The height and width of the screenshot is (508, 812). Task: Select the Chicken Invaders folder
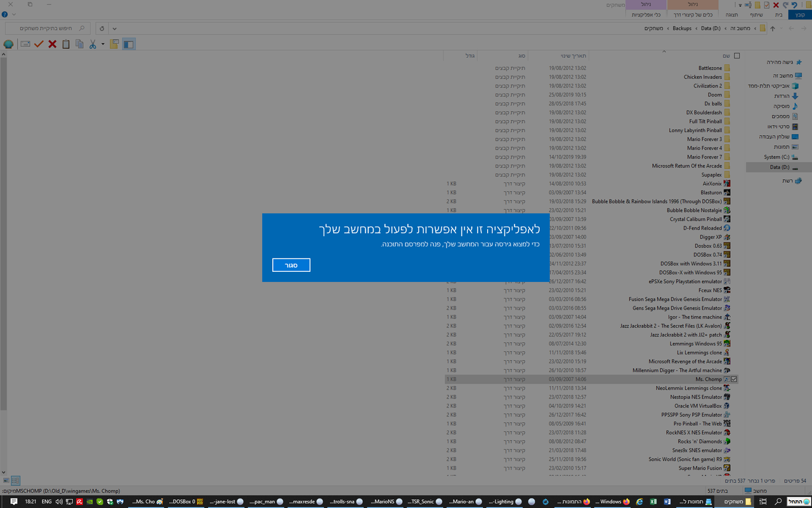pos(703,77)
